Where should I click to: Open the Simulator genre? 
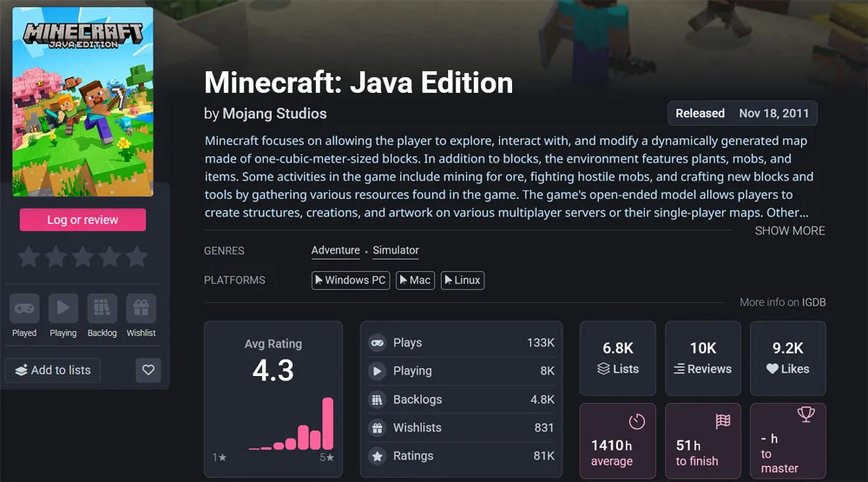[396, 250]
